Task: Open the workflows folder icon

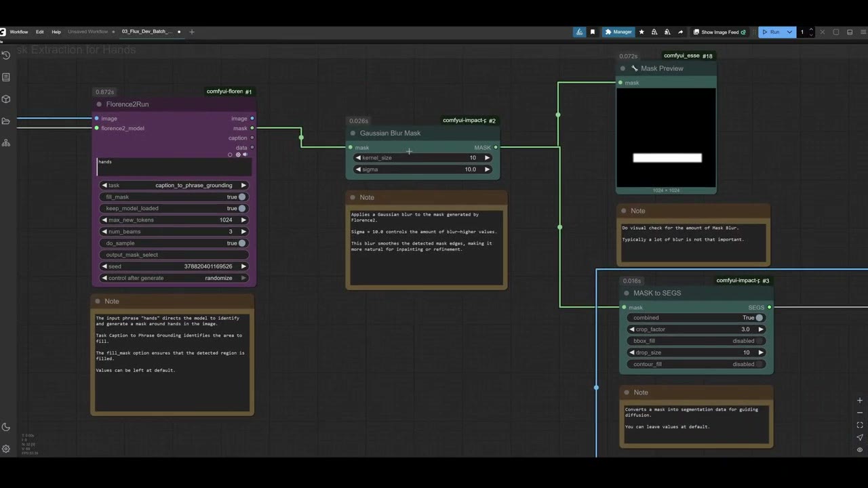Action: [5, 121]
